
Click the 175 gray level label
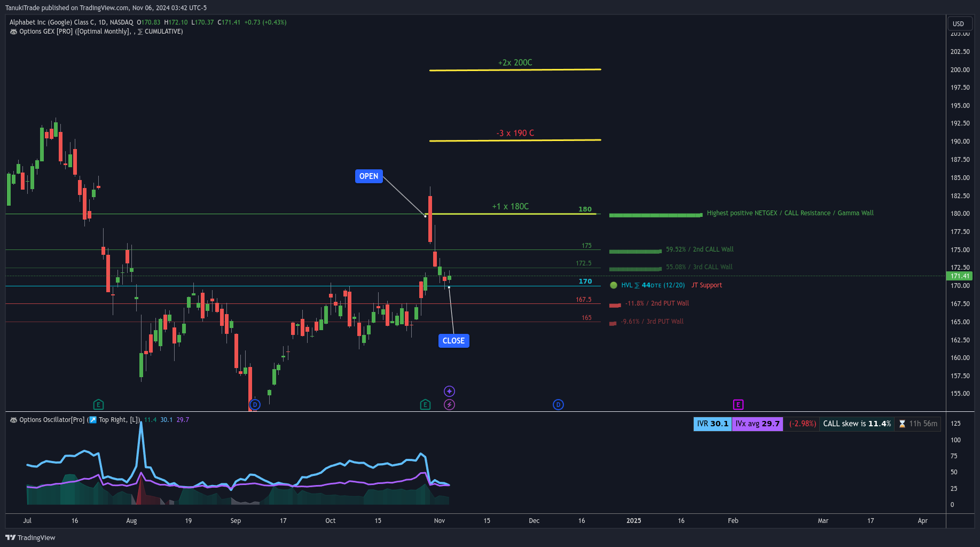(x=586, y=246)
